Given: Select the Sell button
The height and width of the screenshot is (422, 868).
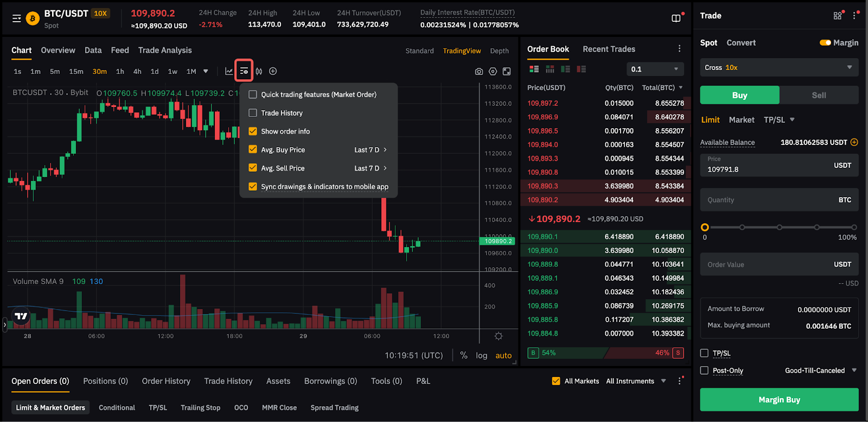Looking at the screenshot, I should tap(819, 95).
